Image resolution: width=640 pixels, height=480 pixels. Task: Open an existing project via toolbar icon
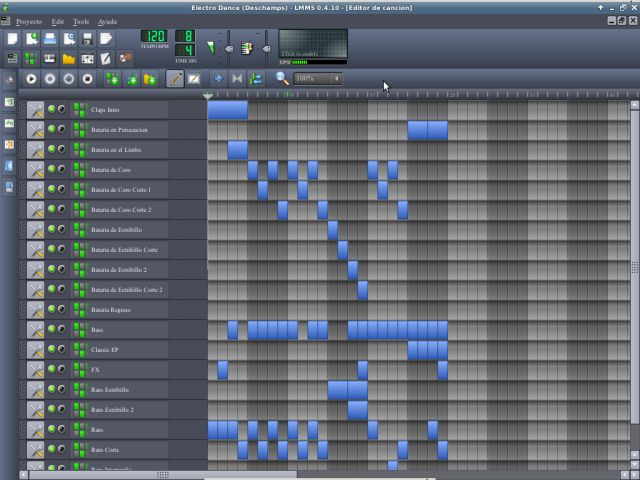[x=50, y=39]
